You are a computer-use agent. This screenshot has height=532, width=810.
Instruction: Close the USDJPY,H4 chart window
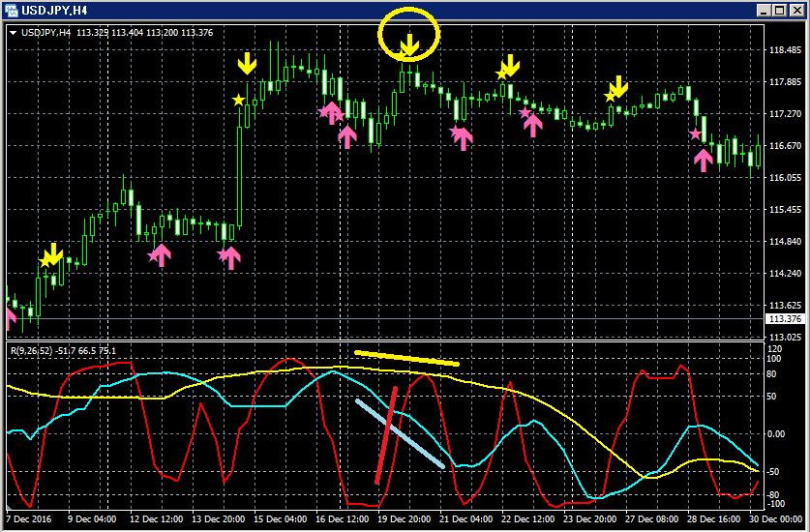tap(797, 10)
